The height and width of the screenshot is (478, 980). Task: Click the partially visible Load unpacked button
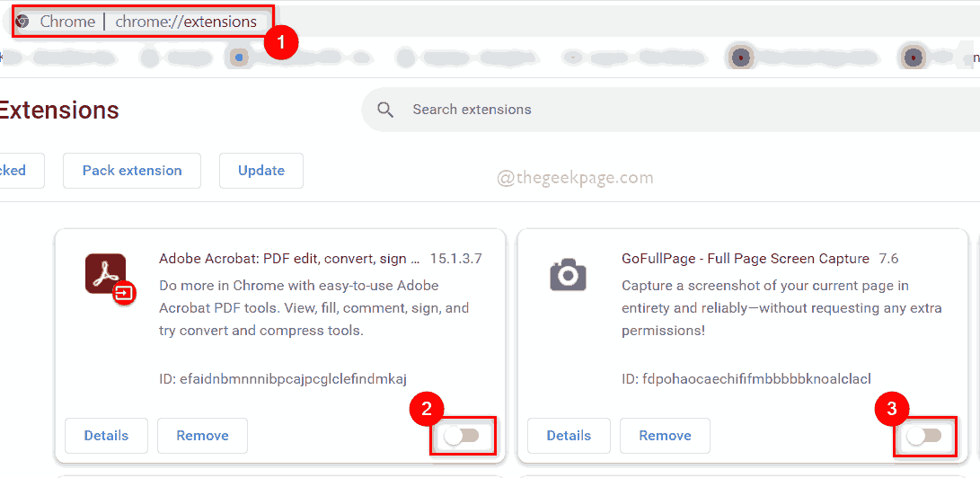click(18, 171)
